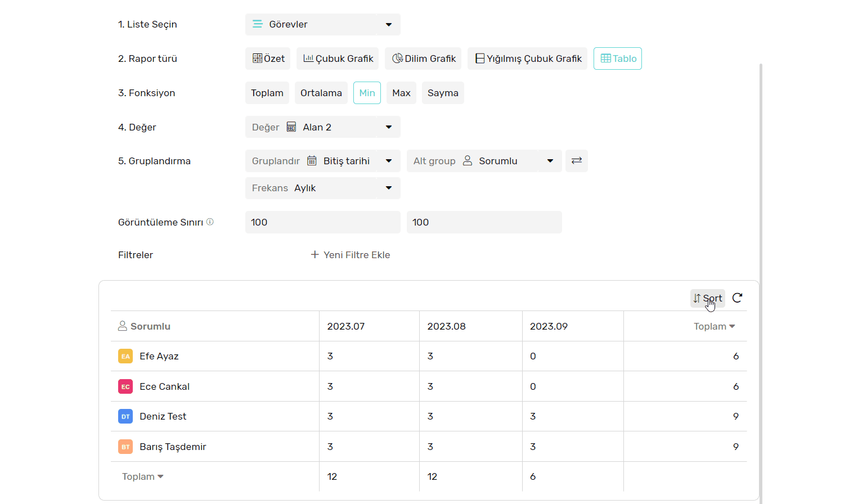
Task: Focus the second display limit field
Action: 484,222
